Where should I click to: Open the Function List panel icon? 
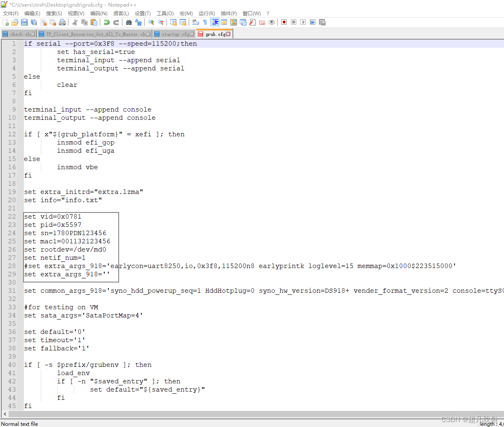pos(253,22)
